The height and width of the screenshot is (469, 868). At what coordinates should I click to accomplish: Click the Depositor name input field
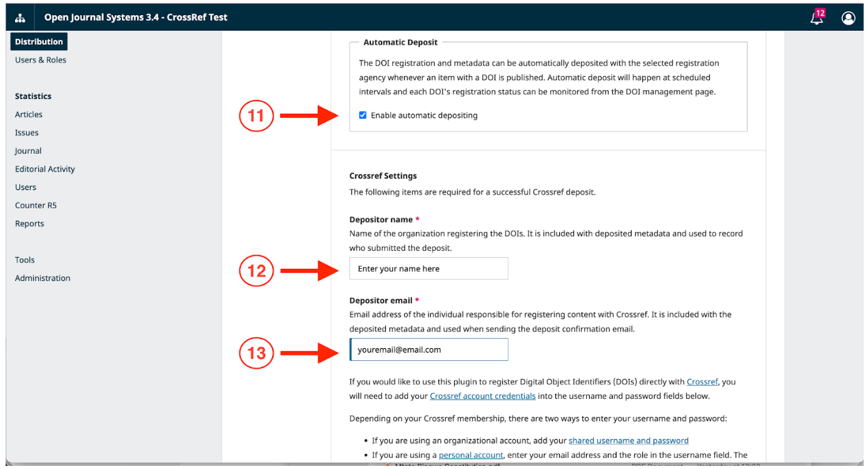point(428,269)
